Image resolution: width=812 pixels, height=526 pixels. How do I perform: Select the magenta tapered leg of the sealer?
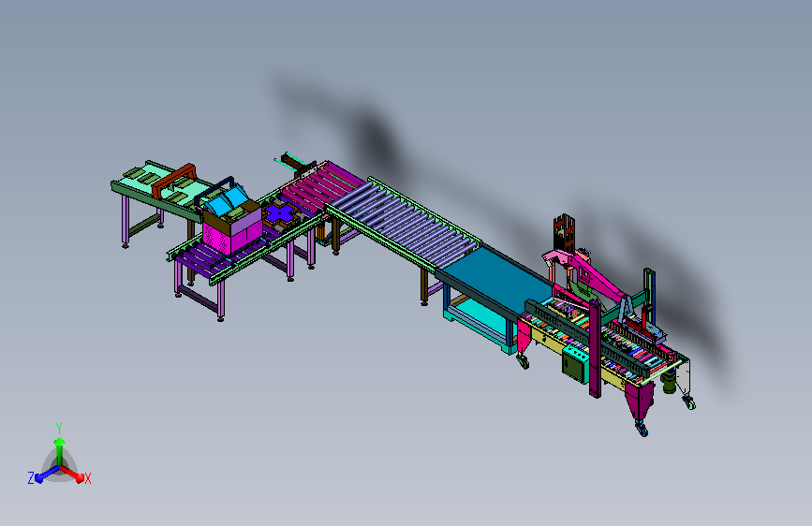(639, 401)
